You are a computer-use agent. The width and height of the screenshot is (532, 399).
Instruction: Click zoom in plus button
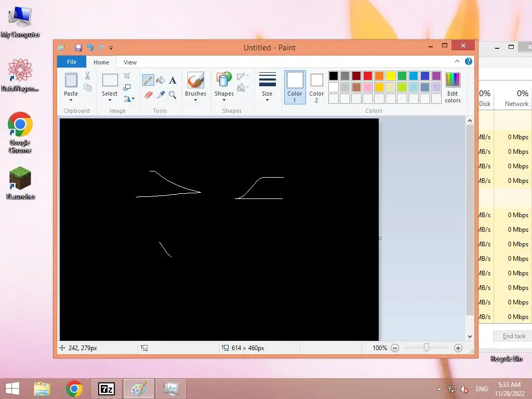[458, 348]
